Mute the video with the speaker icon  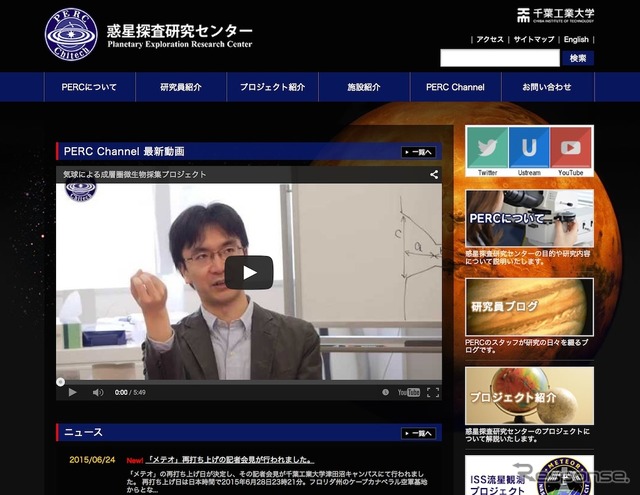pos(98,392)
